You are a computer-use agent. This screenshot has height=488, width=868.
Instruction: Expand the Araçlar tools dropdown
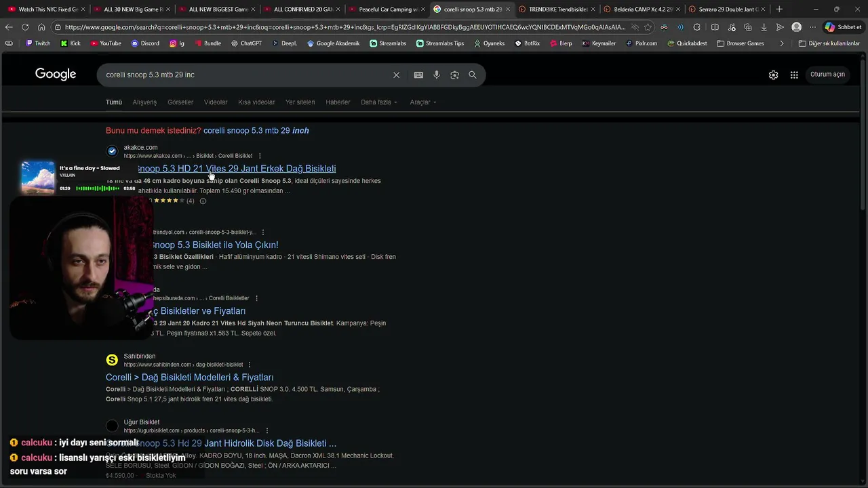423,102
